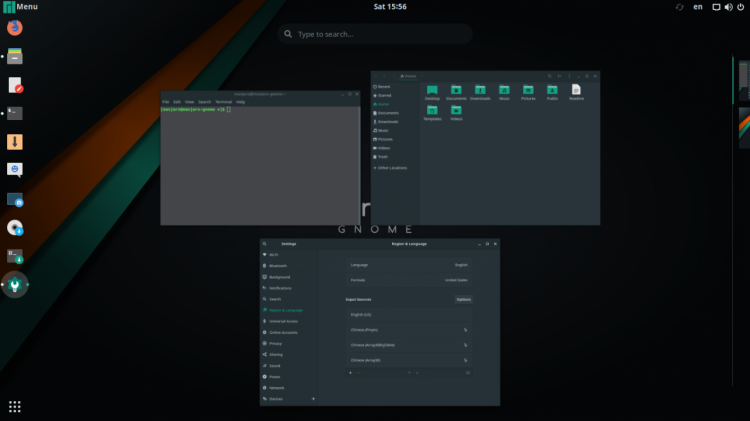Viewport: 750px width, 421px height.
Task: Remove the input source with minus button
Action: (x=358, y=373)
